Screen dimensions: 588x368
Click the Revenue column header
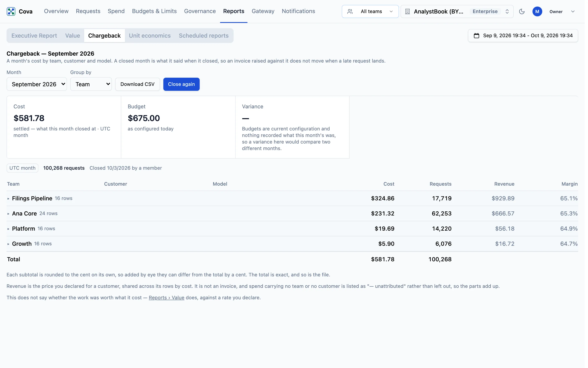pos(504,184)
